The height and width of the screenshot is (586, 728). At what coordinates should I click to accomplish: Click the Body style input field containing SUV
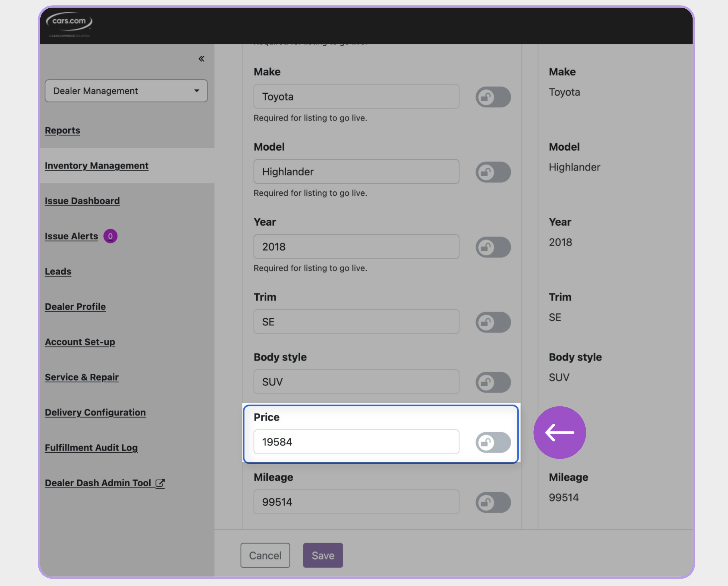(x=356, y=382)
